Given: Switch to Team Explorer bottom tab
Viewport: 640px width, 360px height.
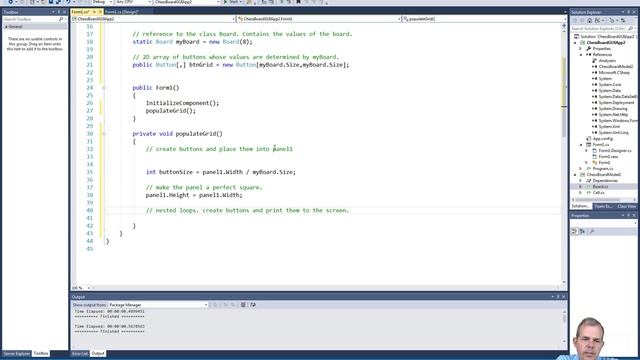Looking at the screenshot, I should [603, 207].
